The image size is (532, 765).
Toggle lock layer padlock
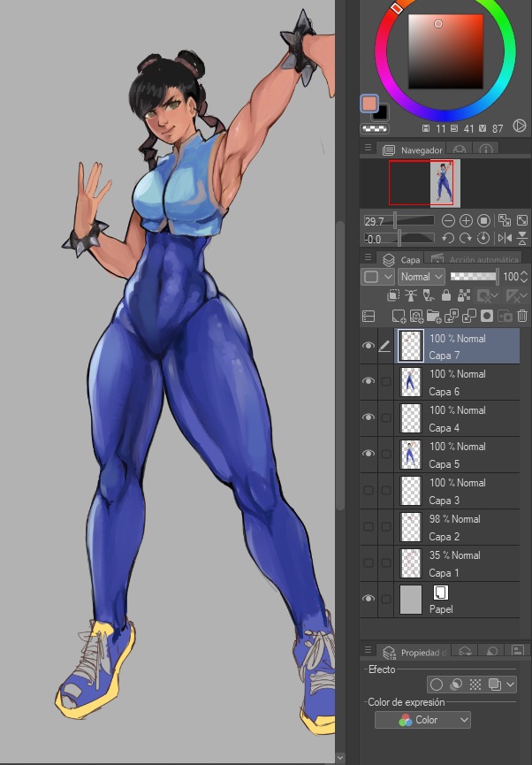[x=445, y=295]
